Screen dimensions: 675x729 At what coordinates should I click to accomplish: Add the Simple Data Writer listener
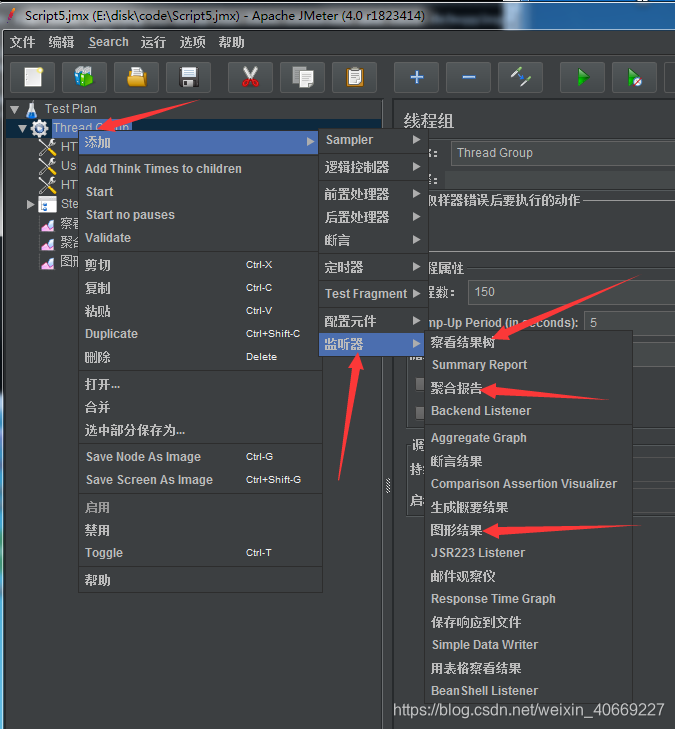pos(529,645)
